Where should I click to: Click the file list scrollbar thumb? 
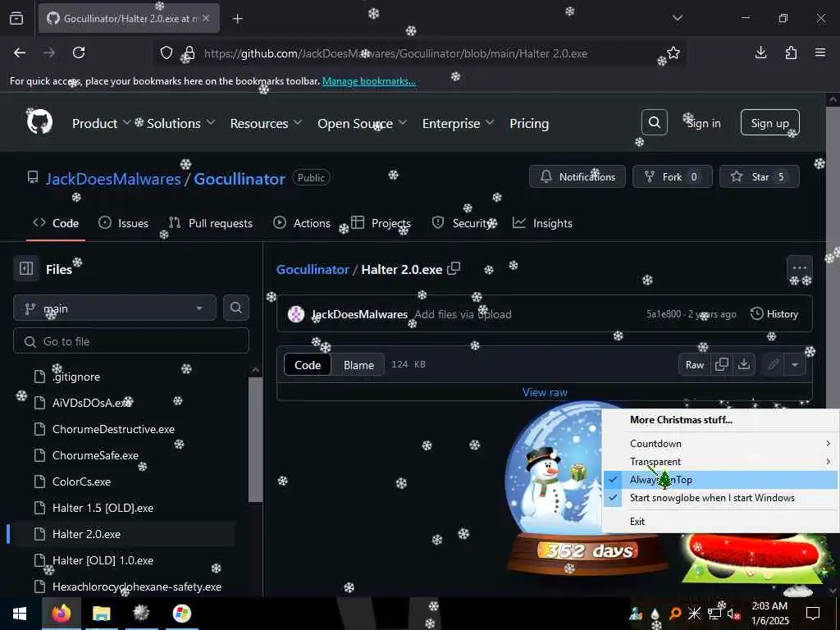tap(256, 440)
